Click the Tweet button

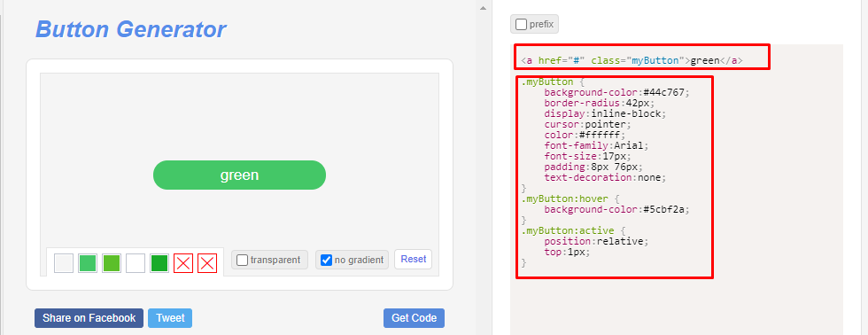(170, 318)
